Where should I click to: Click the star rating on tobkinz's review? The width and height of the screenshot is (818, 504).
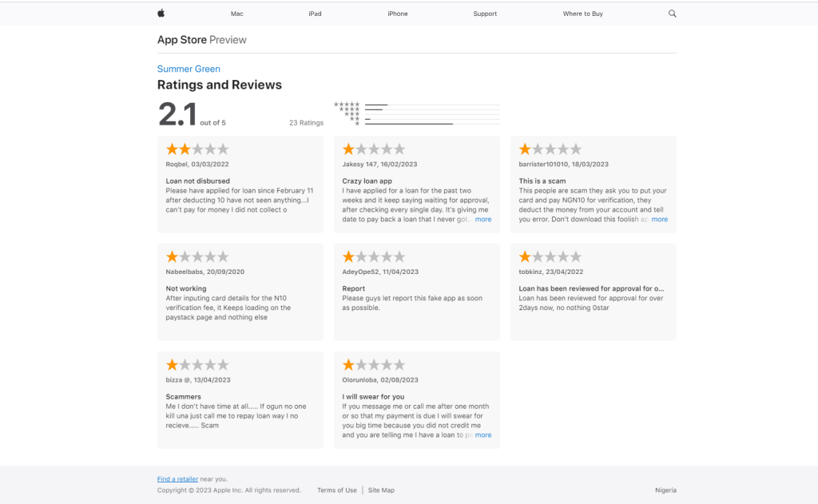pyautogui.click(x=550, y=256)
